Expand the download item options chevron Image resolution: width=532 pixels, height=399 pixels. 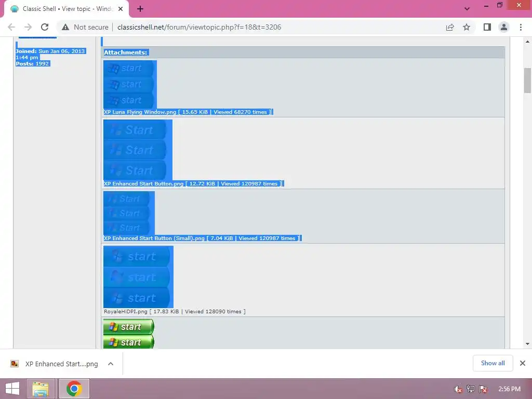tap(111, 364)
